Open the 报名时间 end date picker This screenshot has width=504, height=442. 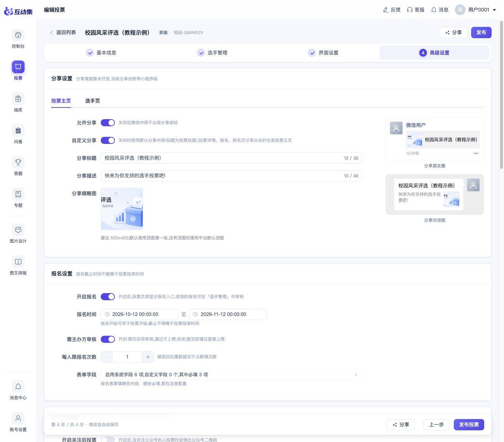pos(228,314)
